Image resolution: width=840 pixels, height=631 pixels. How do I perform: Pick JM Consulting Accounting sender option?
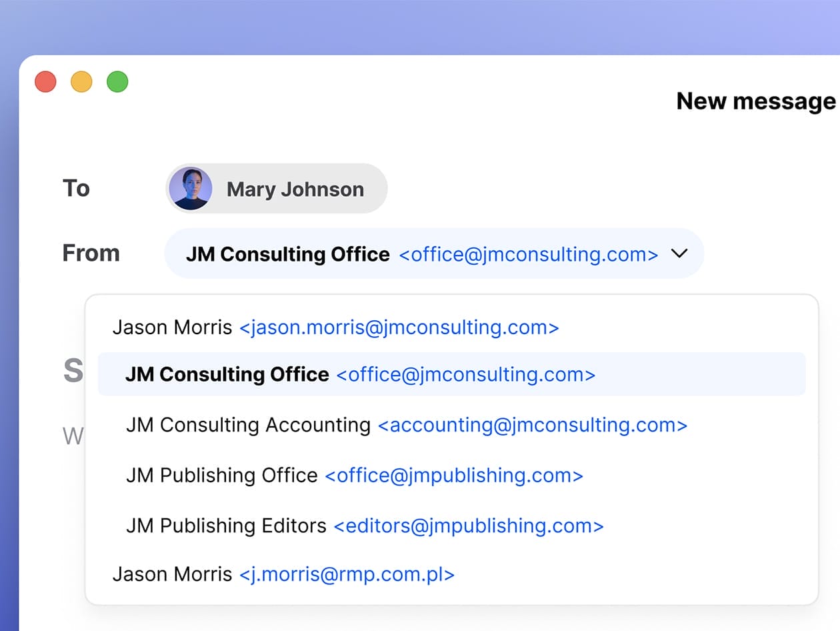(x=406, y=425)
